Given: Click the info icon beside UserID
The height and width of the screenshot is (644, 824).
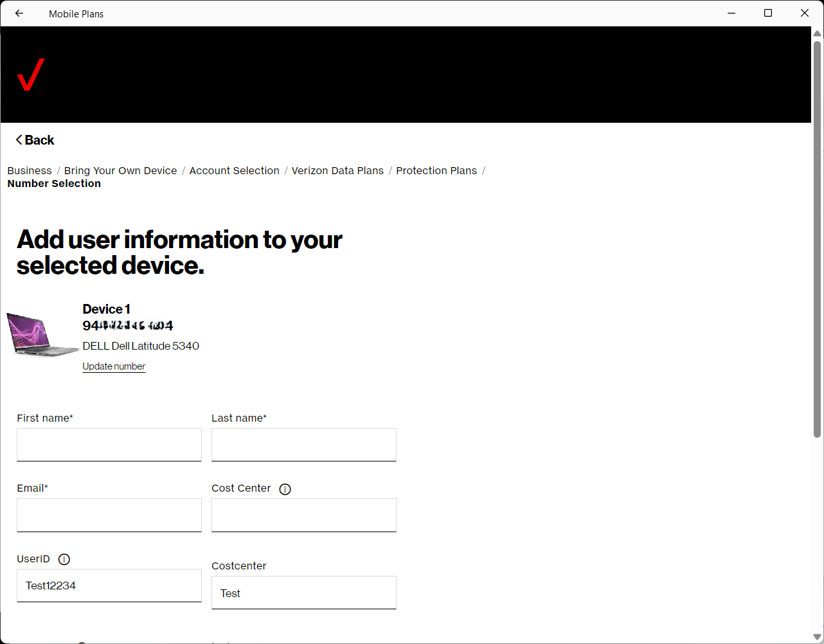Looking at the screenshot, I should coord(64,559).
